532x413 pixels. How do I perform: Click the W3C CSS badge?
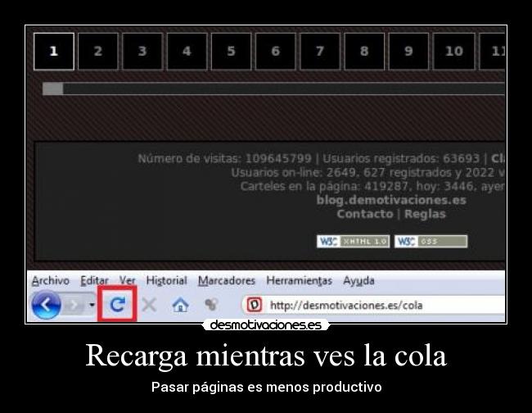[x=431, y=242]
